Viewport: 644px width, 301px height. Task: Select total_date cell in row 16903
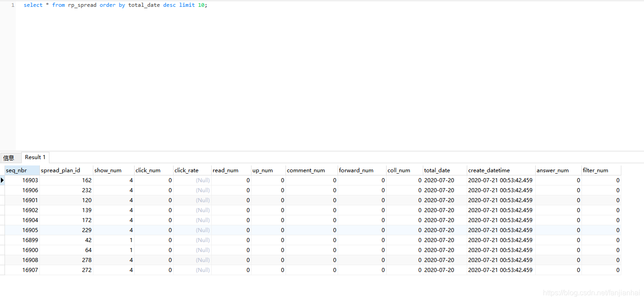(445, 180)
